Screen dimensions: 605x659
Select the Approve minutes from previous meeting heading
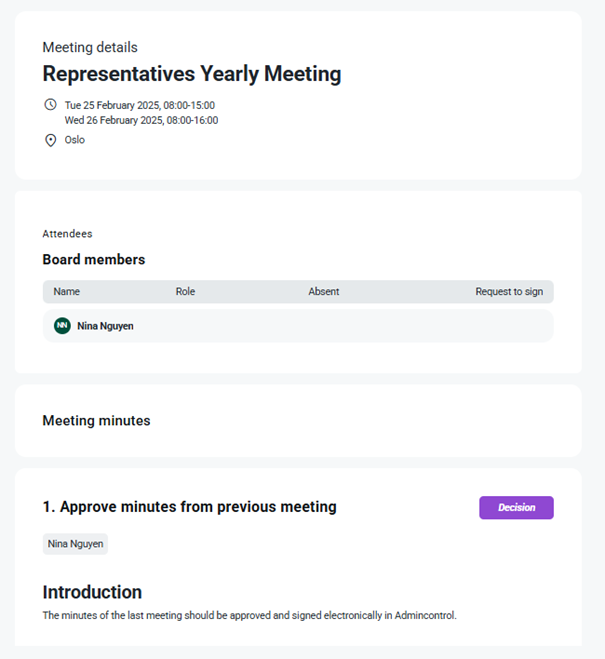[x=190, y=507]
